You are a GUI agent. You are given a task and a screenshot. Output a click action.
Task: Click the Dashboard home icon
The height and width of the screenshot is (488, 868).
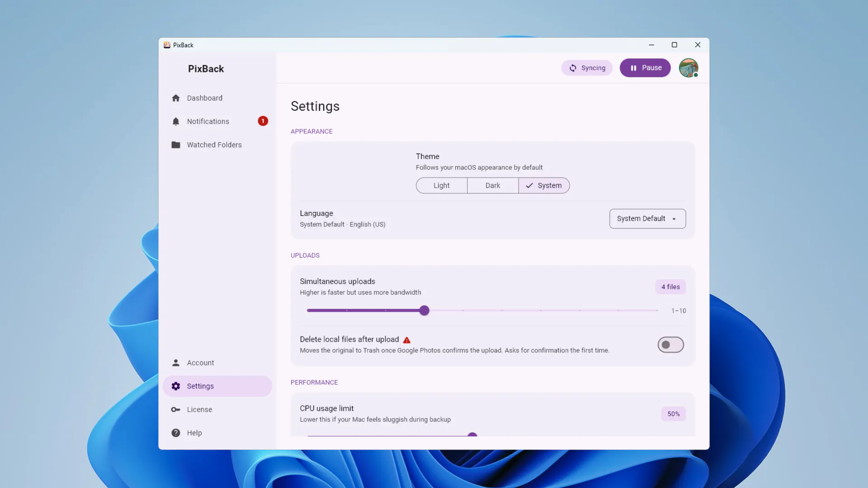[176, 98]
